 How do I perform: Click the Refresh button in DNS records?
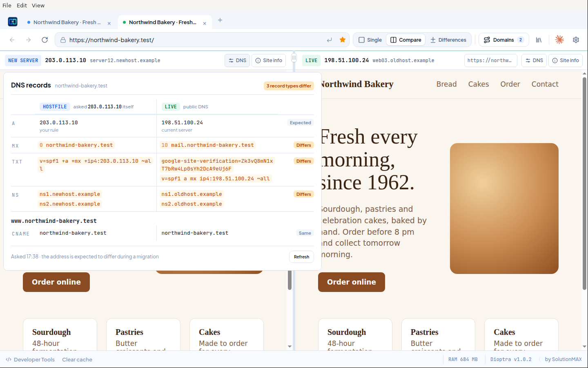[302, 257]
